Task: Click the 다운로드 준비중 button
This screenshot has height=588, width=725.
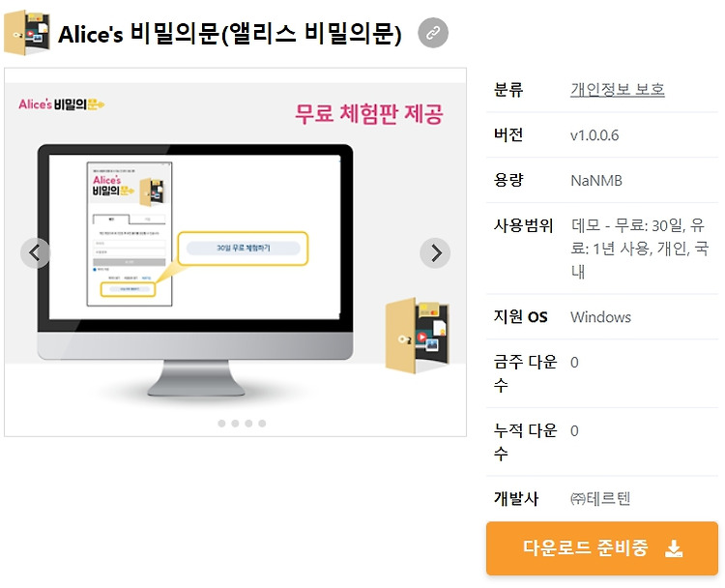Action: coord(602,548)
